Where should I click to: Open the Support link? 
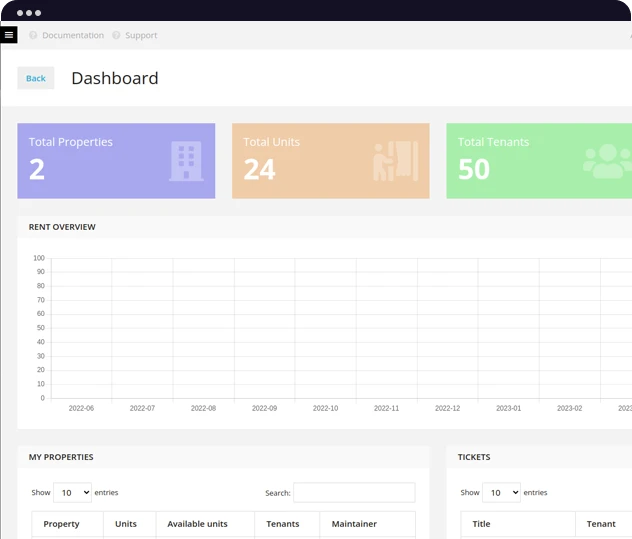click(x=141, y=35)
